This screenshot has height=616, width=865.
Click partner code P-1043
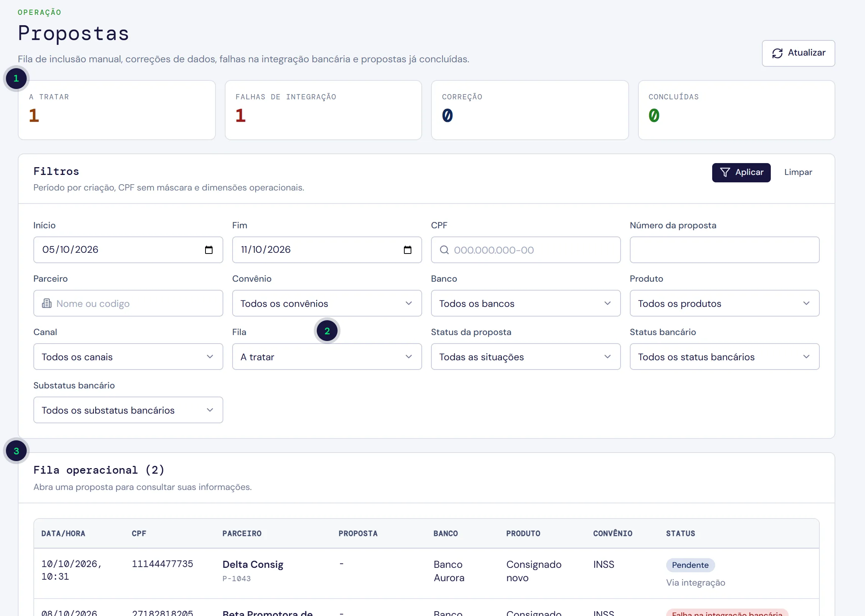point(236,579)
